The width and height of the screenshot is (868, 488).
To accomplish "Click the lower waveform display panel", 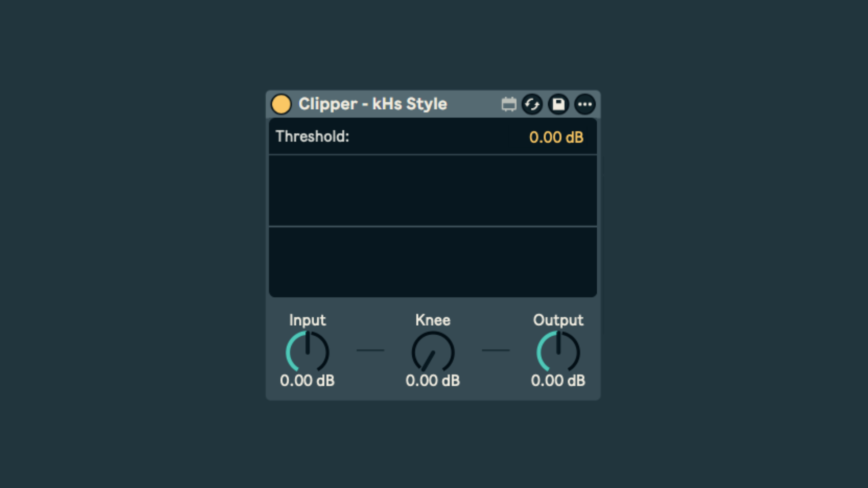I will (x=433, y=262).
